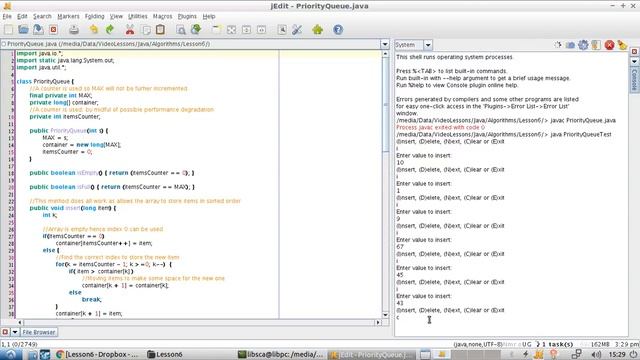Click the Find Next toolbar icon

pyautogui.click(x=196, y=29)
